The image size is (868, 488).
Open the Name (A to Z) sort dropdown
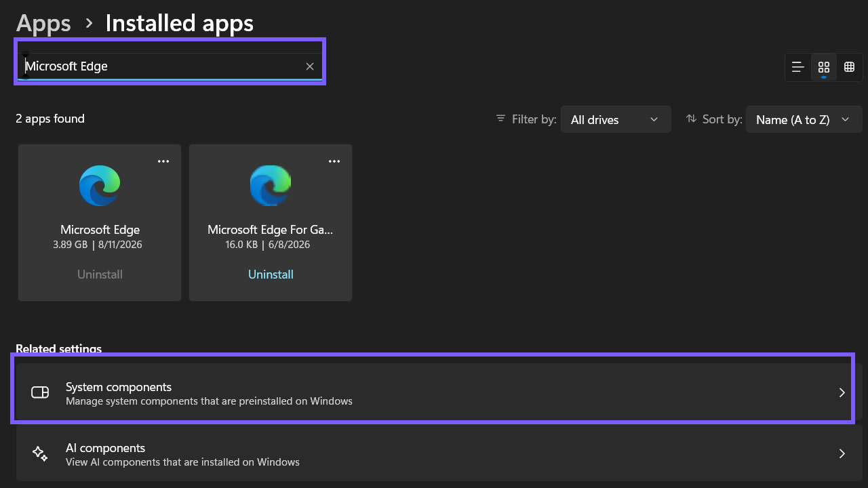804,119
